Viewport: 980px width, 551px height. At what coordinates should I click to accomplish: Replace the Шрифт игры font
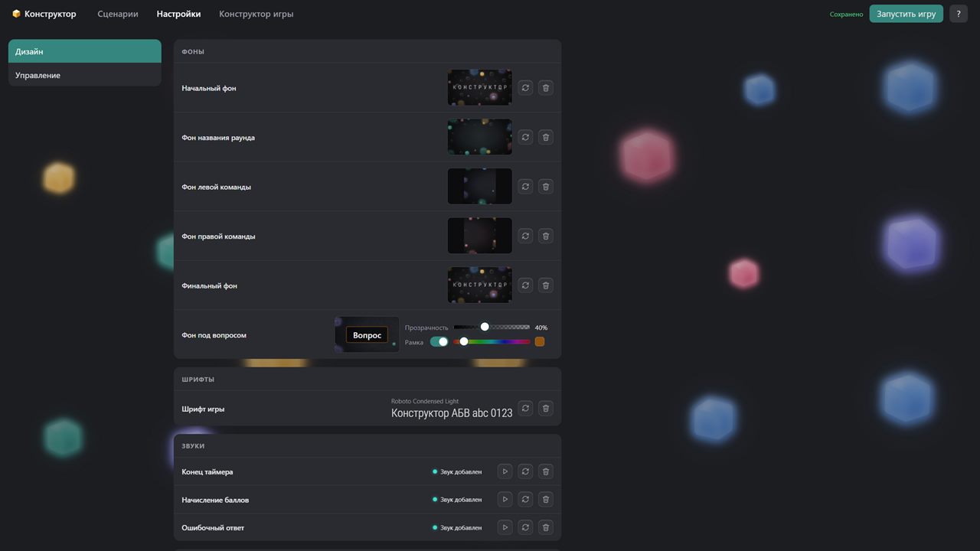click(525, 408)
